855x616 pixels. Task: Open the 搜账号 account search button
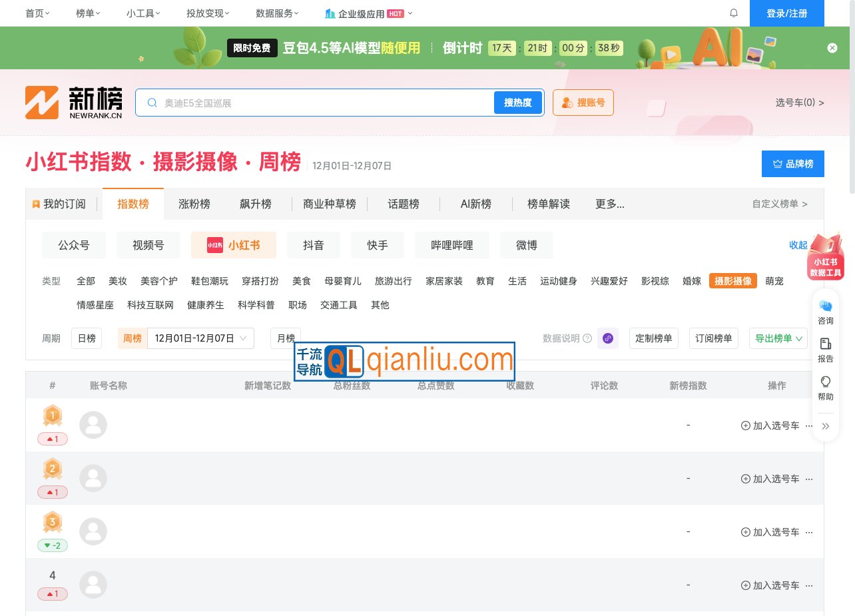click(x=583, y=103)
